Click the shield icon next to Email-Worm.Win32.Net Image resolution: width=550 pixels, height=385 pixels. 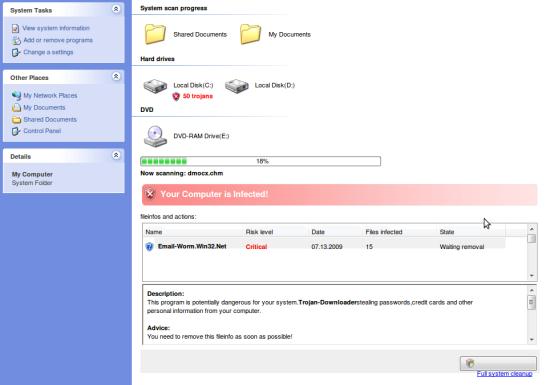[x=149, y=246]
